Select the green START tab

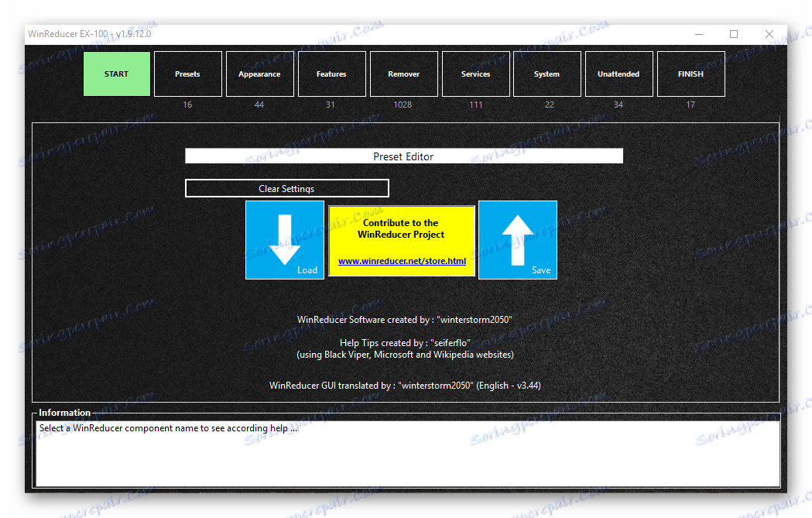117,74
